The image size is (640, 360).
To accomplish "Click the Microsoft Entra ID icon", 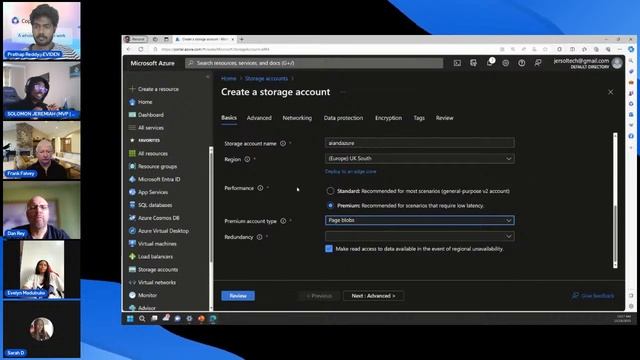I will [132, 179].
